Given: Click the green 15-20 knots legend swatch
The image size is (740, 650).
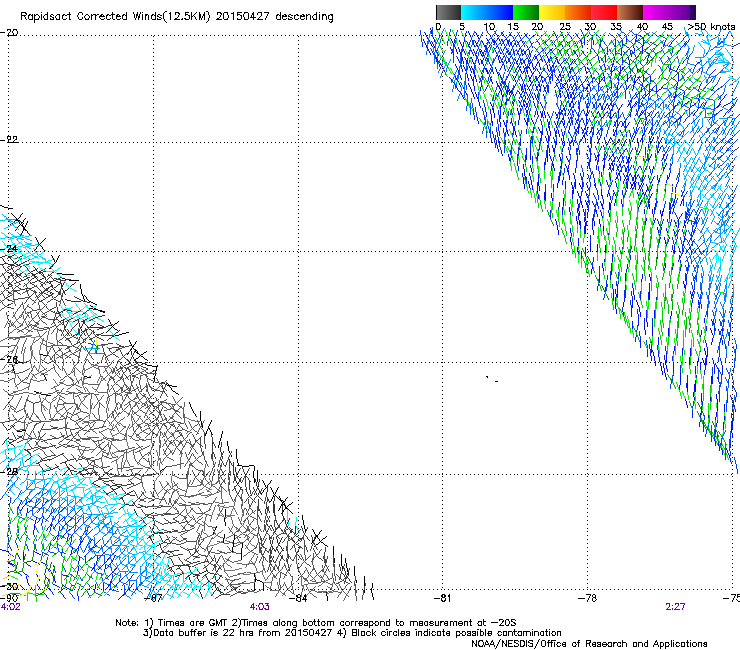Looking at the screenshot, I should click(x=526, y=12).
